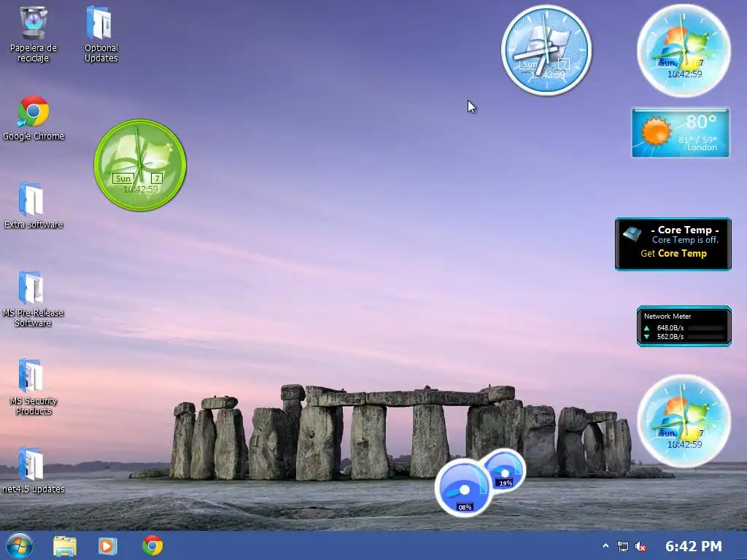Open Google Chrome from the taskbar
The image size is (747, 560).
pos(152,545)
